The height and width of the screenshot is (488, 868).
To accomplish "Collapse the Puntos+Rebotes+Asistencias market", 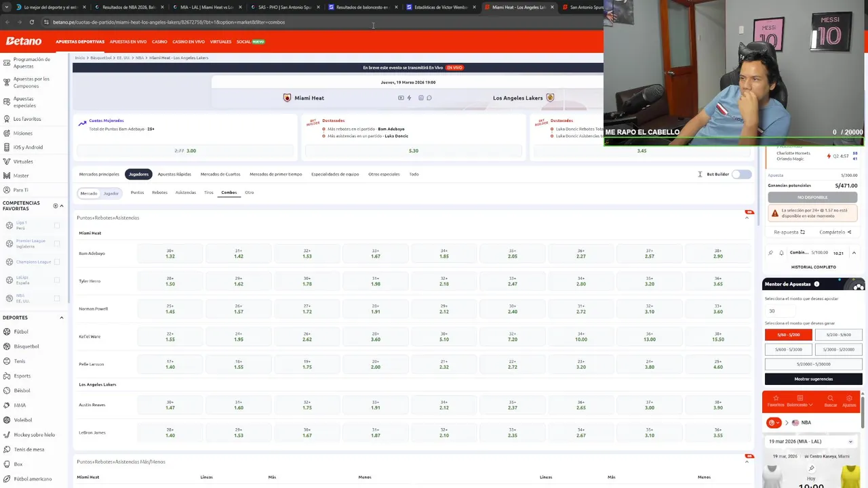I will pyautogui.click(x=747, y=218).
